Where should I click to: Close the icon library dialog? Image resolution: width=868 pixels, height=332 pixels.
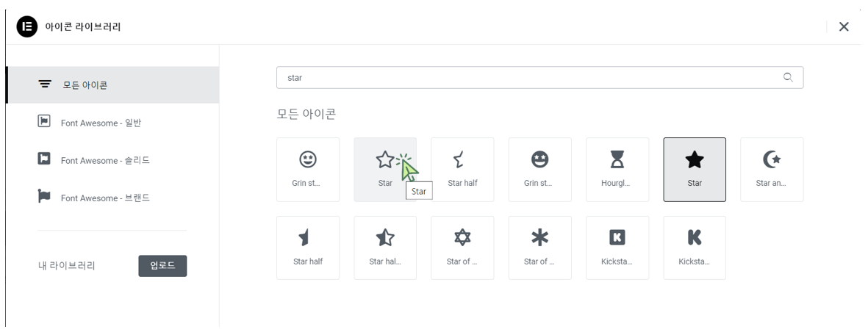tap(844, 26)
